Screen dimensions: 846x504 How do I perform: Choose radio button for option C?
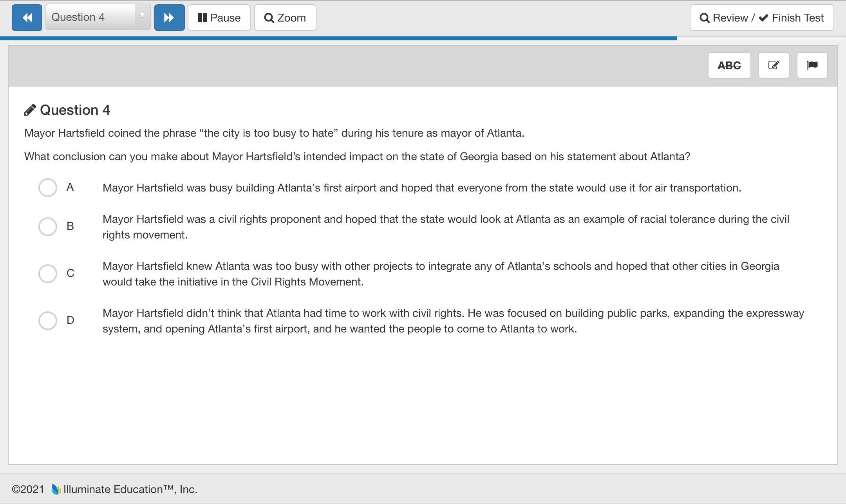pyautogui.click(x=48, y=273)
